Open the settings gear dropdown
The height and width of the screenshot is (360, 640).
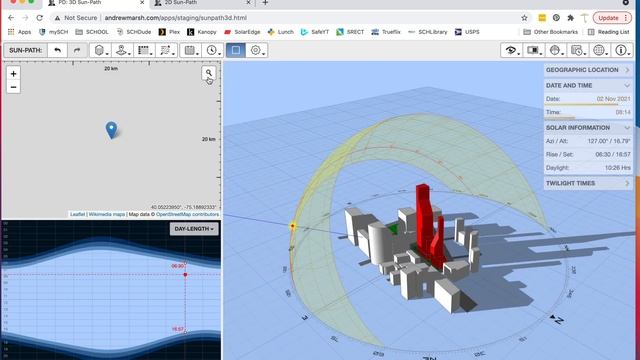click(257, 50)
